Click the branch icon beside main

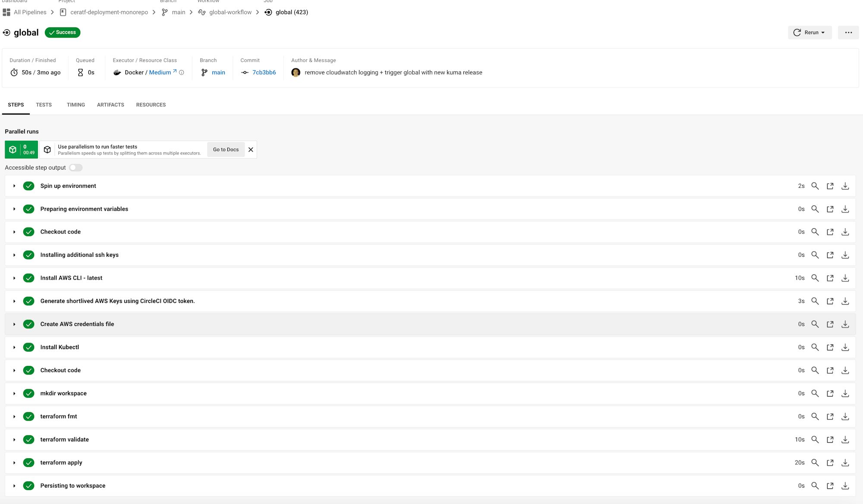pos(204,72)
